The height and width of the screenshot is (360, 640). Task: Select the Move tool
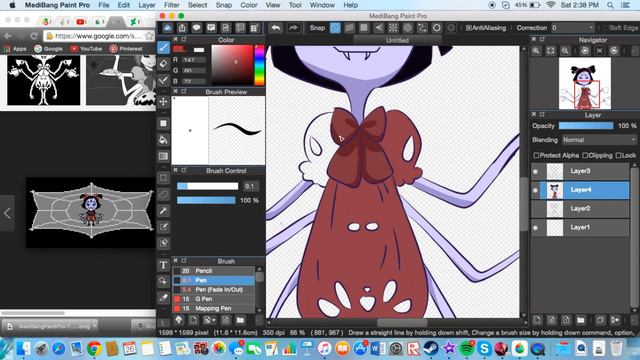[x=163, y=102]
